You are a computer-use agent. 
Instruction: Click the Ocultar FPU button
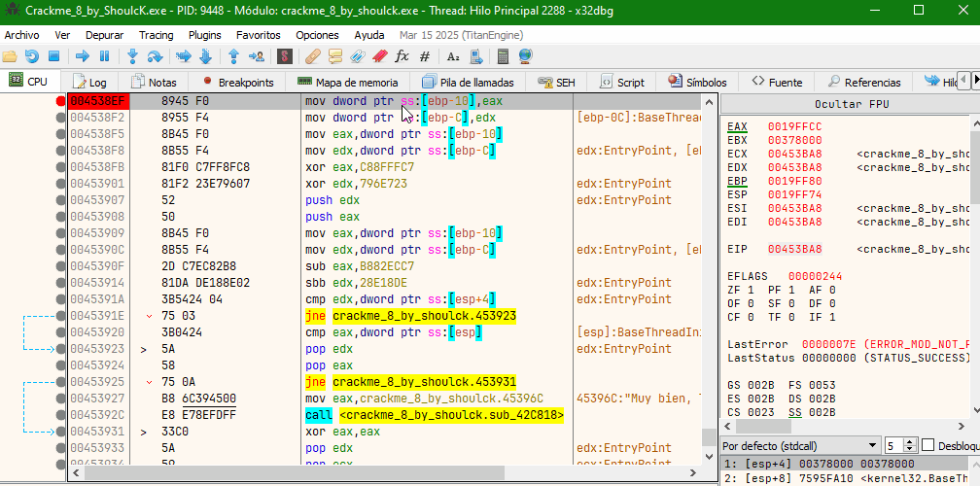pos(852,104)
